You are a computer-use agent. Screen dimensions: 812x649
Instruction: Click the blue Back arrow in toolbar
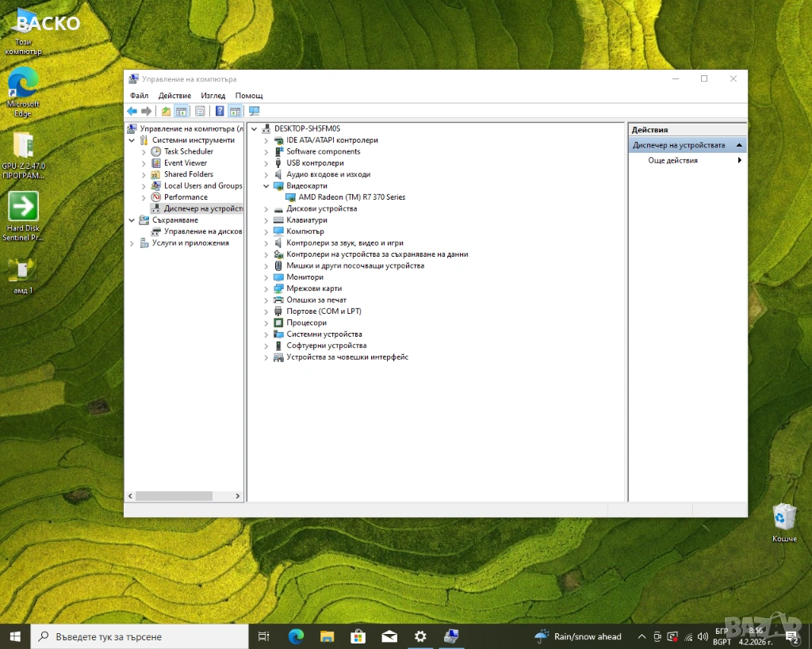[x=132, y=111]
